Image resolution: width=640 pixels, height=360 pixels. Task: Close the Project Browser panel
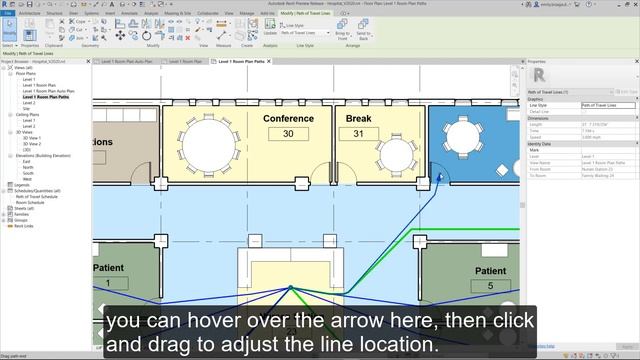click(88, 61)
